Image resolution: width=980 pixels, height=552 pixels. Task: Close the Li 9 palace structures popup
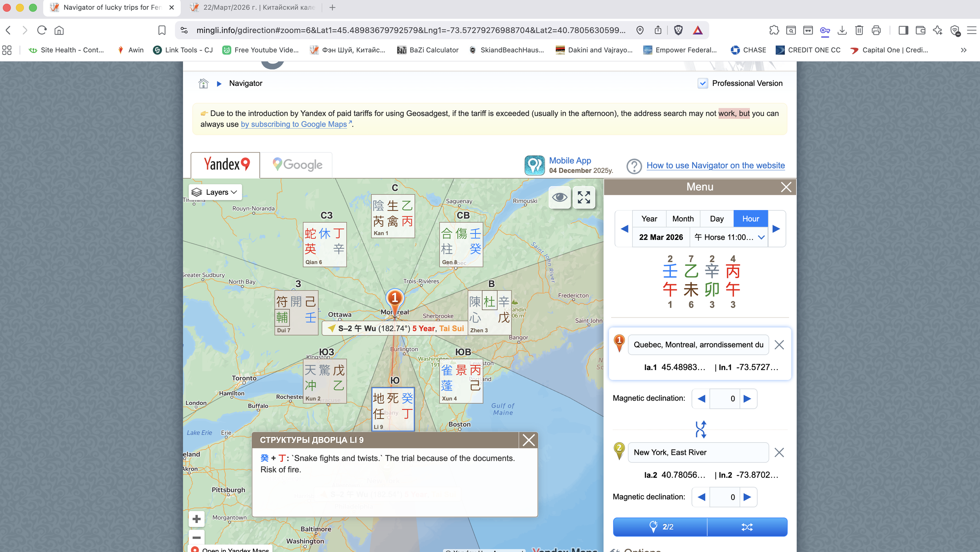click(x=528, y=440)
